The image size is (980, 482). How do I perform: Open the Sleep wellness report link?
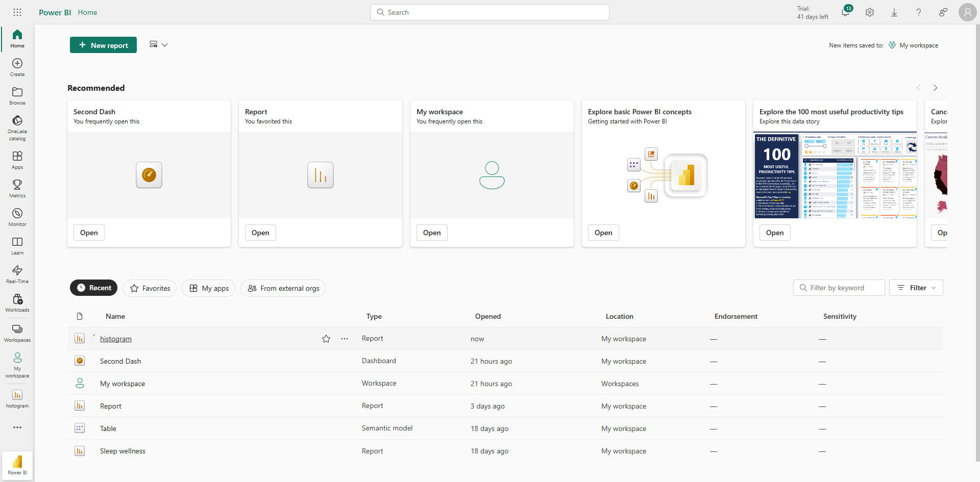pyautogui.click(x=122, y=451)
